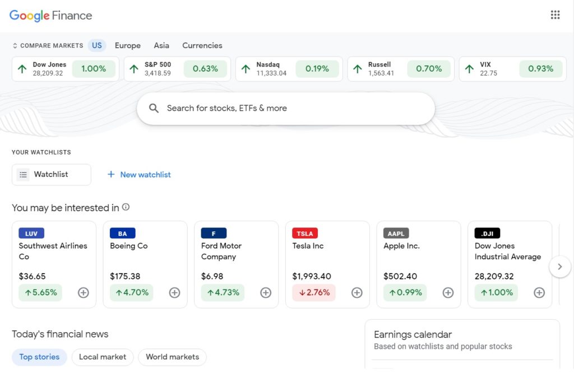Click the LUV ticker badge

tap(31, 234)
